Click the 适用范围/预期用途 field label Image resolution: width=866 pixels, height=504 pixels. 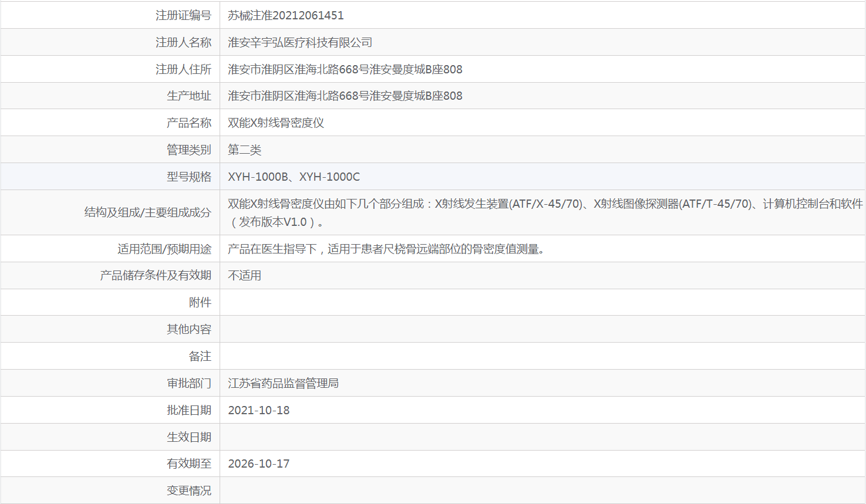click(164, 249)
